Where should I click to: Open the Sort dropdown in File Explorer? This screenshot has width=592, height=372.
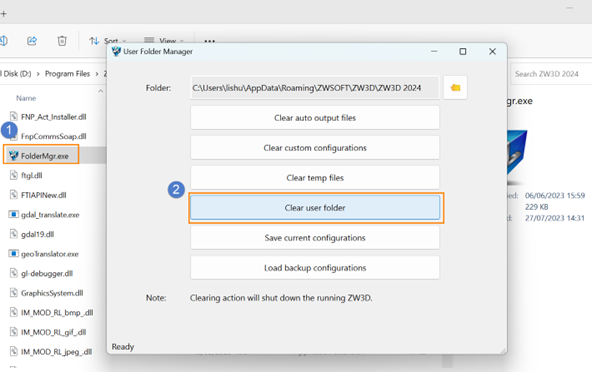pyautogui.click(x=108, y=41)
